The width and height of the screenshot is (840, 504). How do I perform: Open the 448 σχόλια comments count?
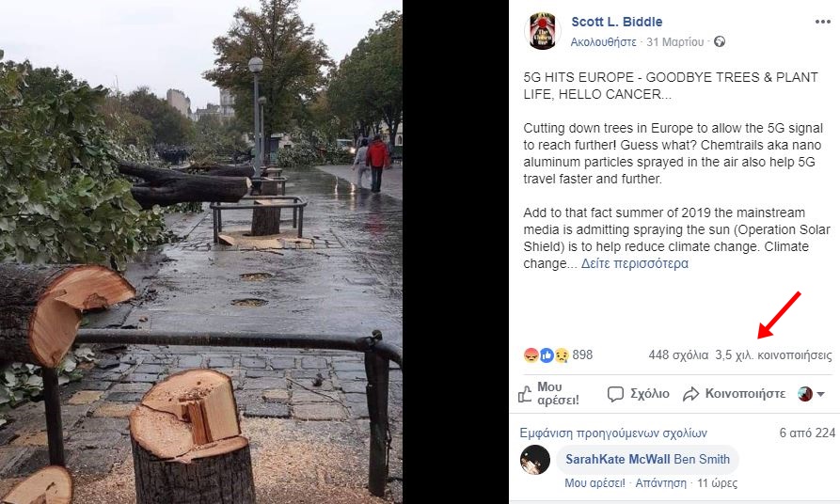(x=678, y=355)
